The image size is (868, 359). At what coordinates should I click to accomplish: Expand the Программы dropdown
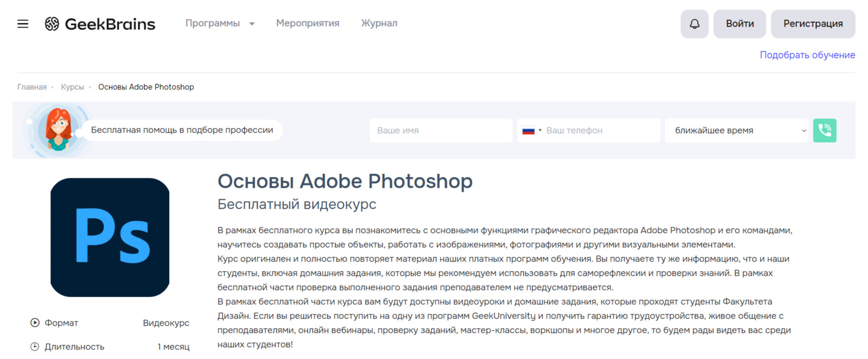point(220,23)
